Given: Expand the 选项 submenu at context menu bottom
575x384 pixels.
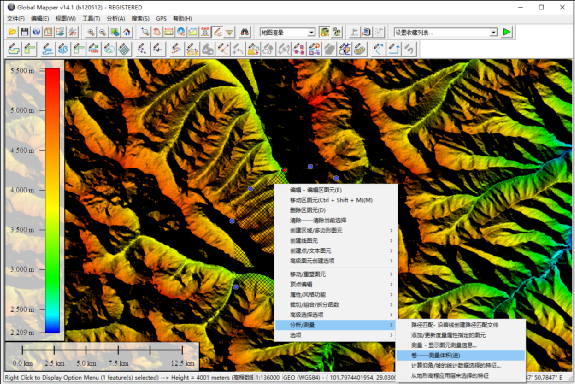Looking at the screenshot, I should click(x=336, y=335).
